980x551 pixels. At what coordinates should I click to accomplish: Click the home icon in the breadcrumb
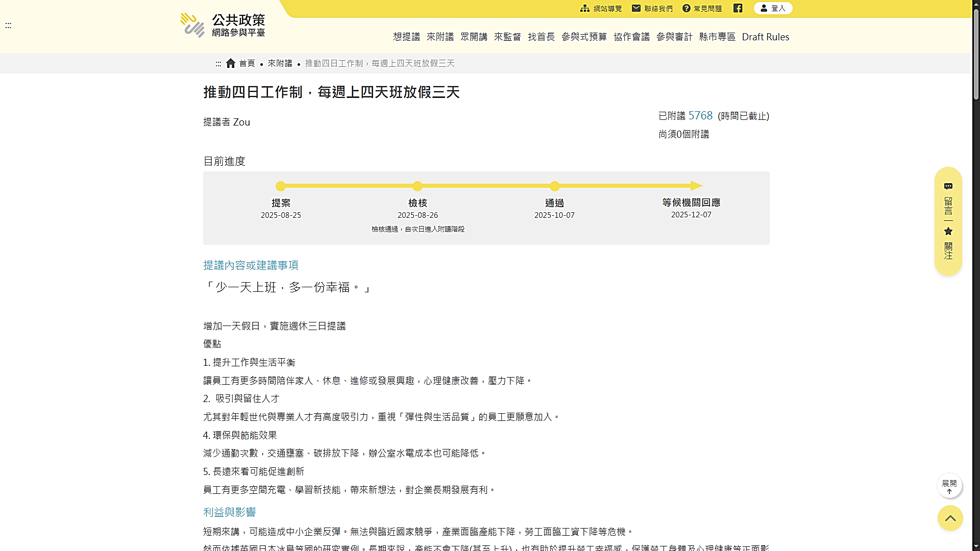230,63
